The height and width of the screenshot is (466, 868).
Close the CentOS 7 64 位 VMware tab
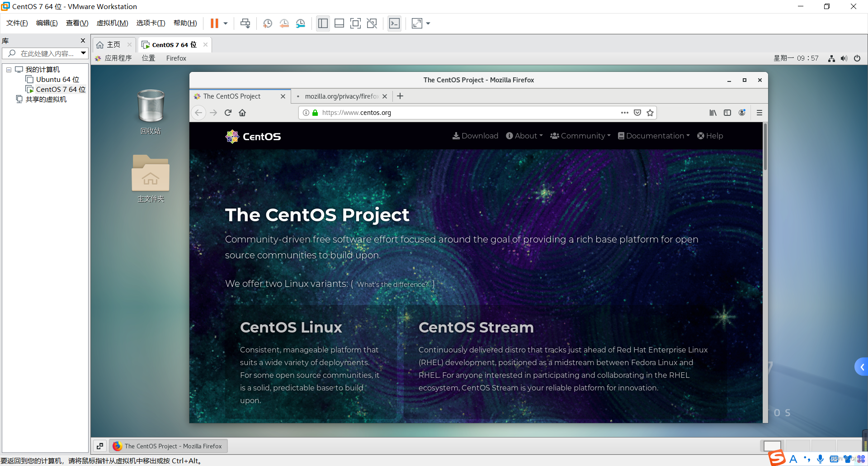tap(205, 45)
